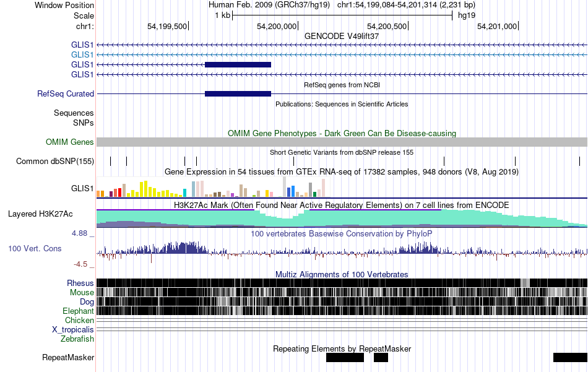Open Multiz Alignments of 100 Vertebrates title

click(342, 274)
